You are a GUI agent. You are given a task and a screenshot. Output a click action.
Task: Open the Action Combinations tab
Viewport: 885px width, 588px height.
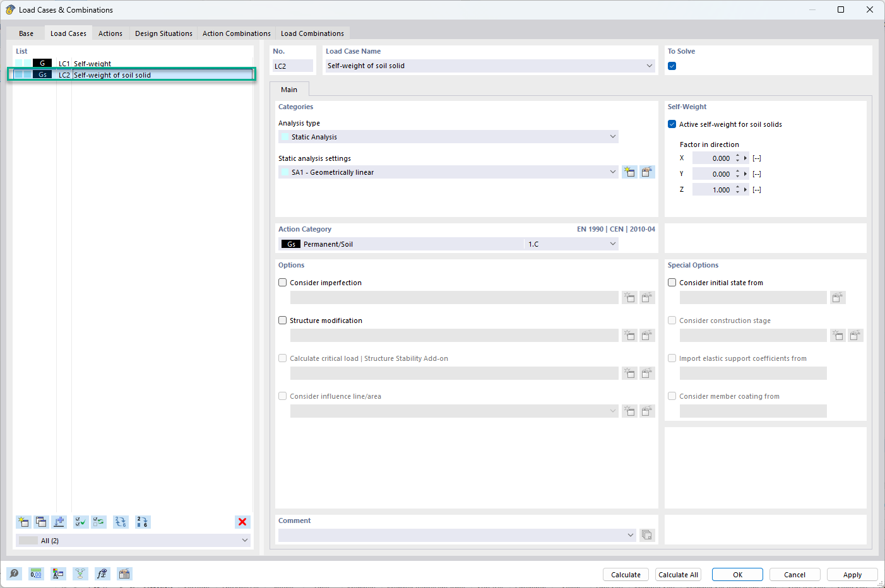coord(237,33)
